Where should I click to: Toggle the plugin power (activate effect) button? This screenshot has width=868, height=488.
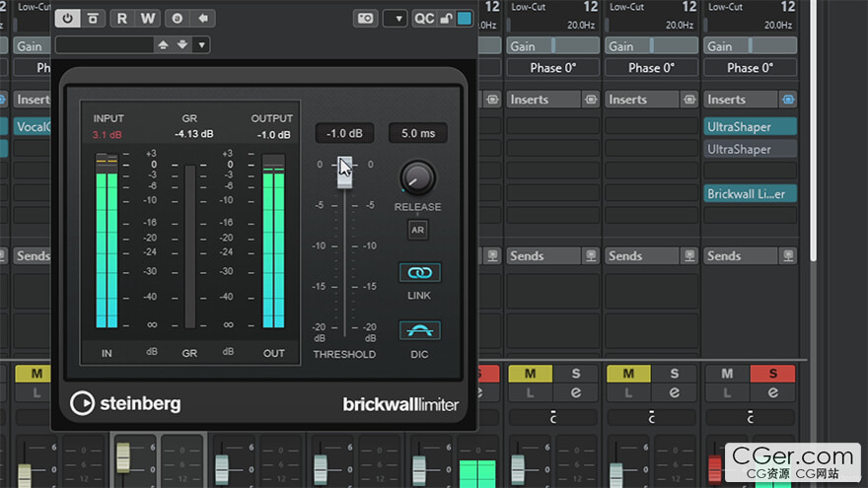[68, 18]
